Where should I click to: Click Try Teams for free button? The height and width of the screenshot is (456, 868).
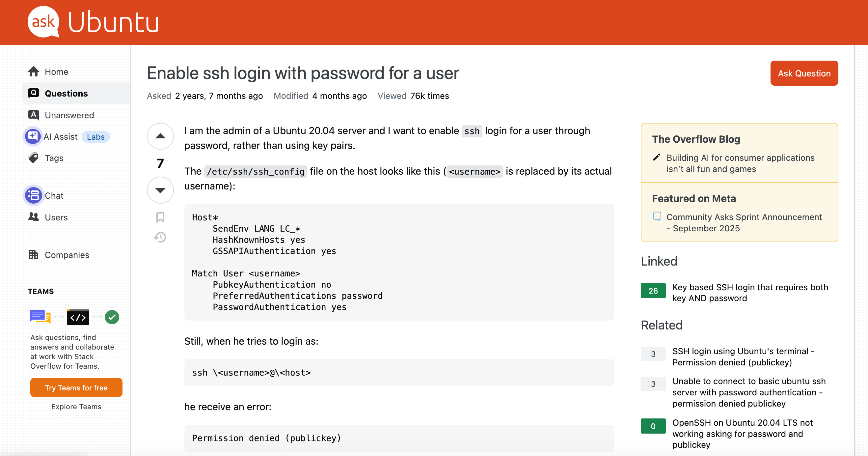(x=76, y=388)
